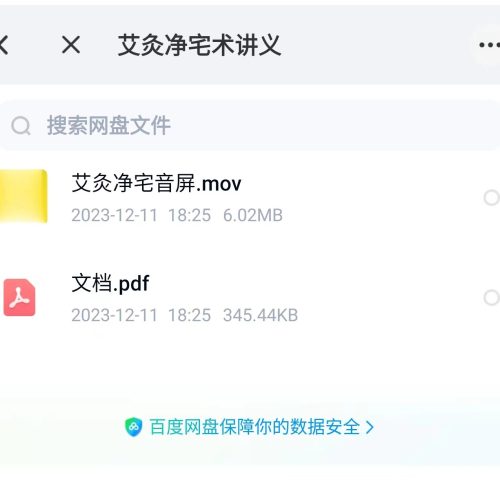Open the three-dot more options menu
Image resolution: width=500 pixels, height=500 pixels.
pos(489,45)
